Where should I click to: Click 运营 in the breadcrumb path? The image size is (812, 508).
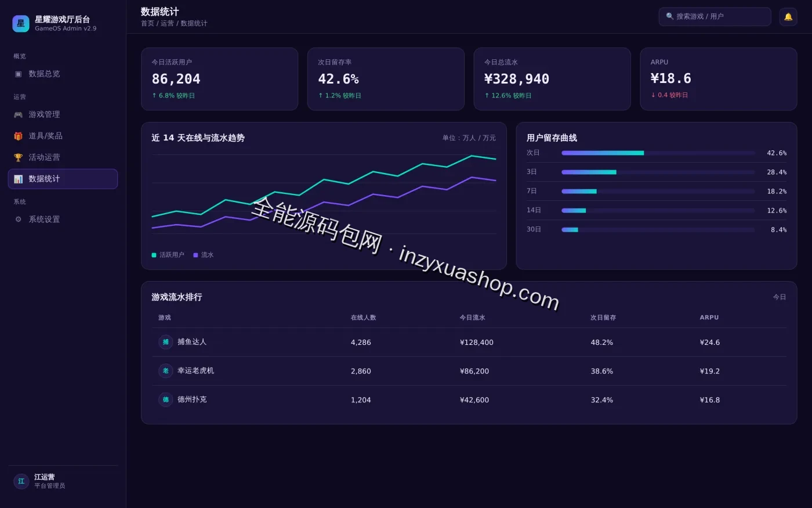pyautogui.click(x=167, y=24)
